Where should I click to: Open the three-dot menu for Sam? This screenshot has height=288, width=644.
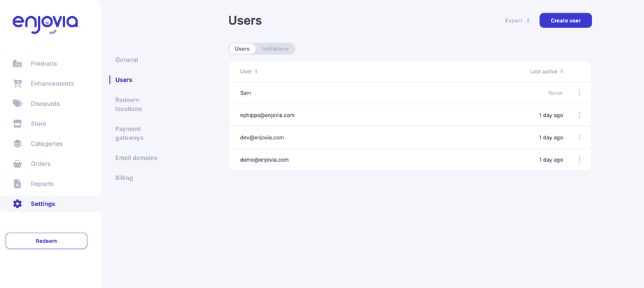point(580,93)
